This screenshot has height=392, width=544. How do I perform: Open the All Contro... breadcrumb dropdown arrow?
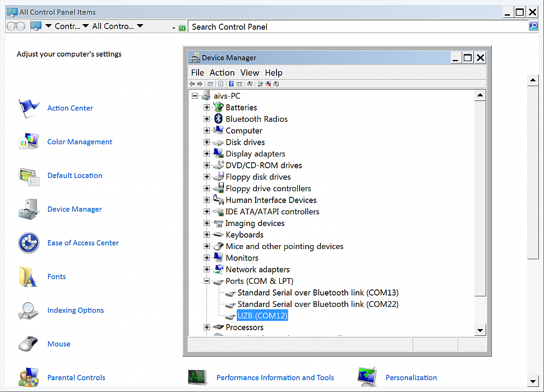[x=140, y=26]
